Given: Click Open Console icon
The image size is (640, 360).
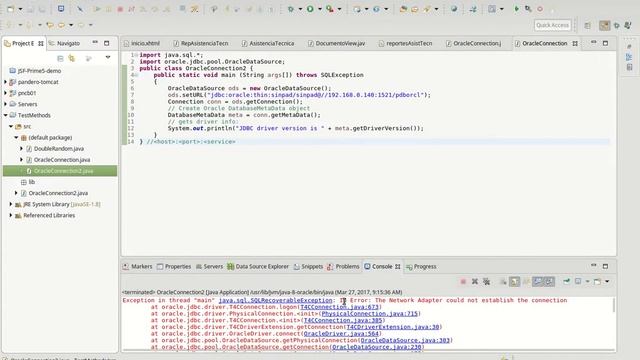Looking at the screenshot, I should coord(598,282).
